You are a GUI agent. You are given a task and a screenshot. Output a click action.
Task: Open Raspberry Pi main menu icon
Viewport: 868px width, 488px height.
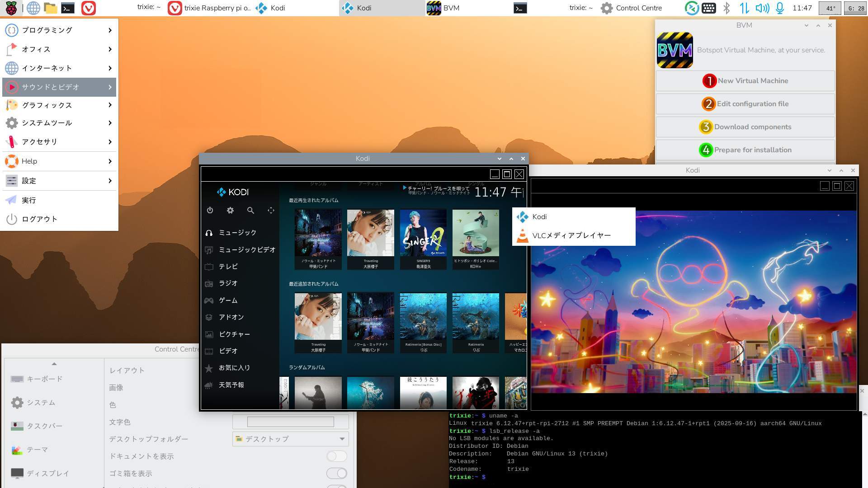(11, 8)
